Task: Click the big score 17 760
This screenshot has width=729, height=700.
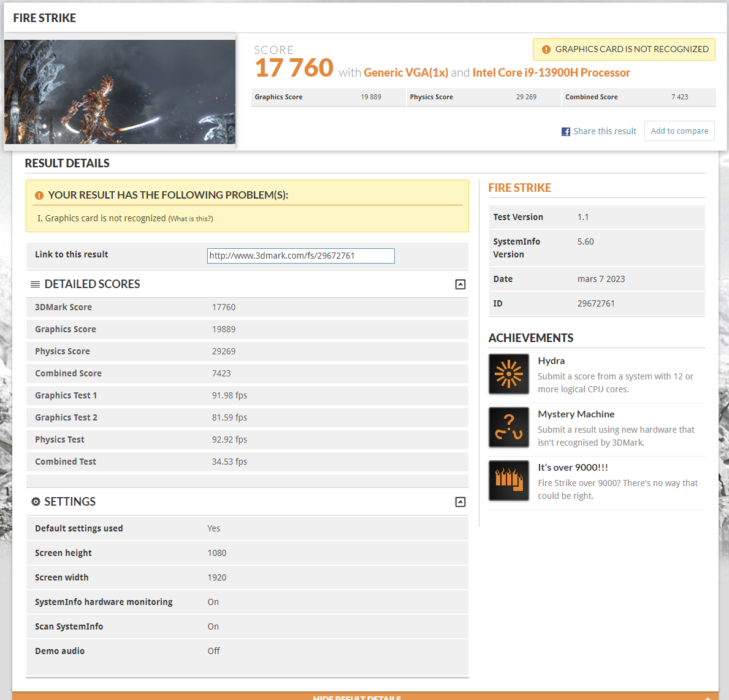Action: (294, 68)
